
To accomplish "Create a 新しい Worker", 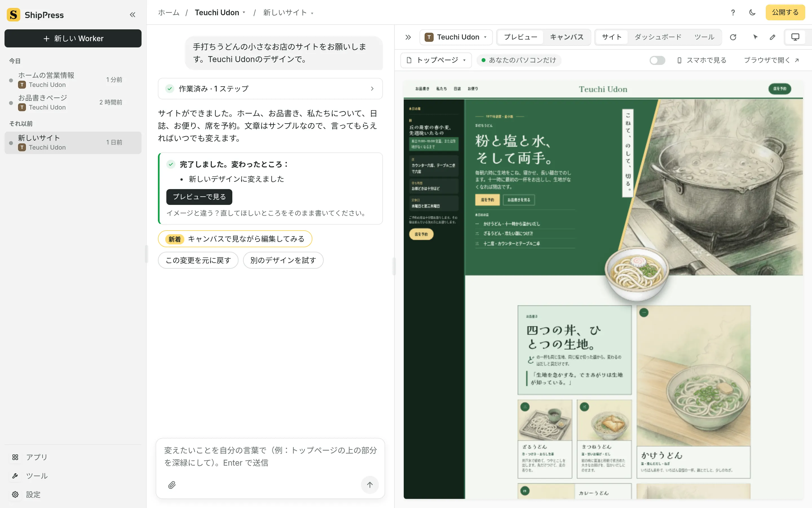I will (x=73, y=38).
